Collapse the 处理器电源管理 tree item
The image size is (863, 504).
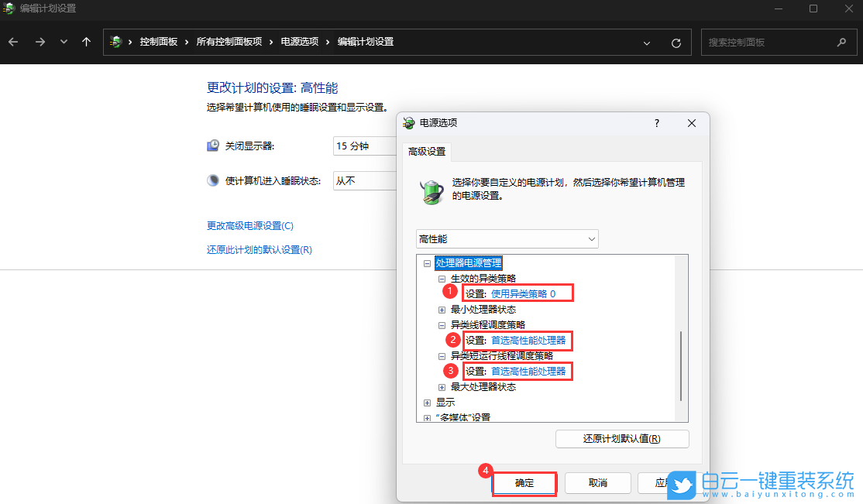tap(427, 263)
